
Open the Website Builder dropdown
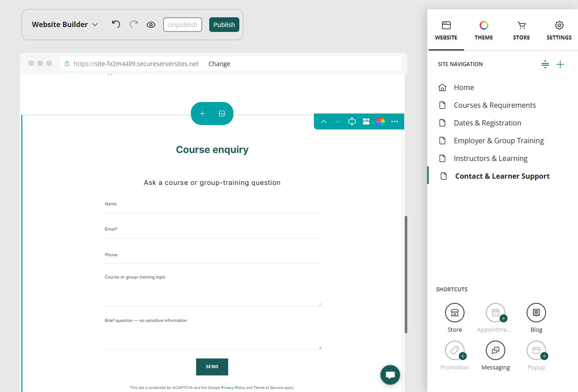click(65, 24)
